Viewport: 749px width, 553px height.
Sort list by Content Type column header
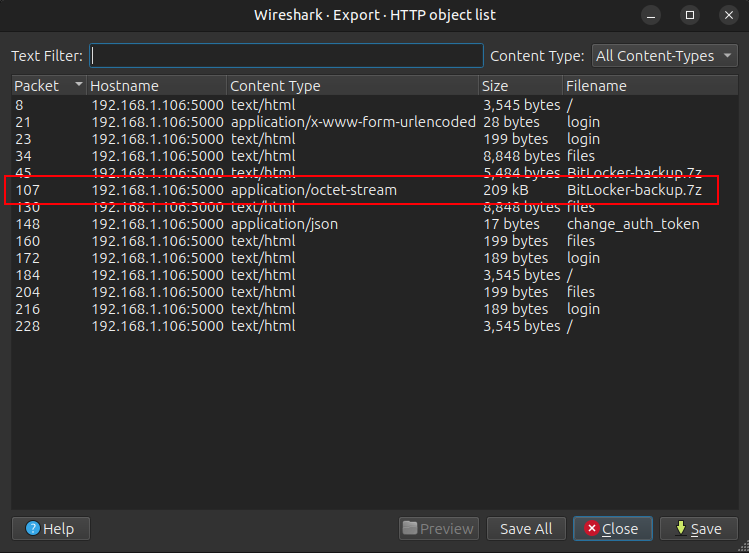[352, 86]
